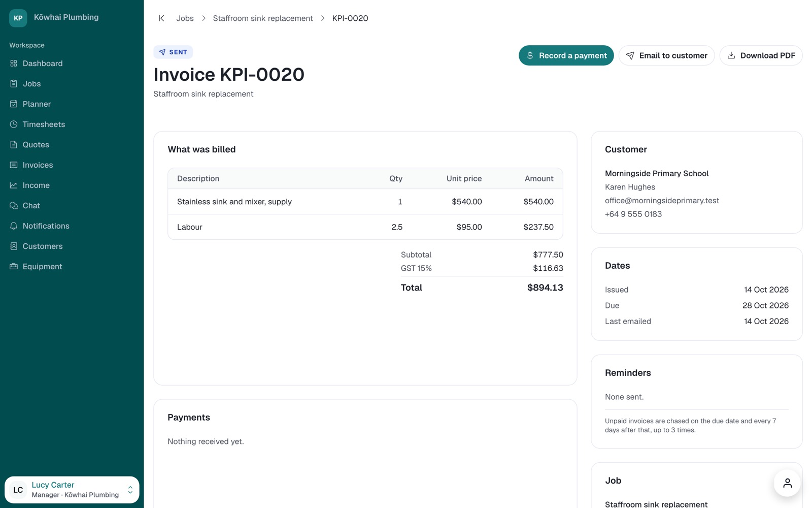Click the Income chart icon
This screenshot has width=812, height=508.
[x=14, y=185]
